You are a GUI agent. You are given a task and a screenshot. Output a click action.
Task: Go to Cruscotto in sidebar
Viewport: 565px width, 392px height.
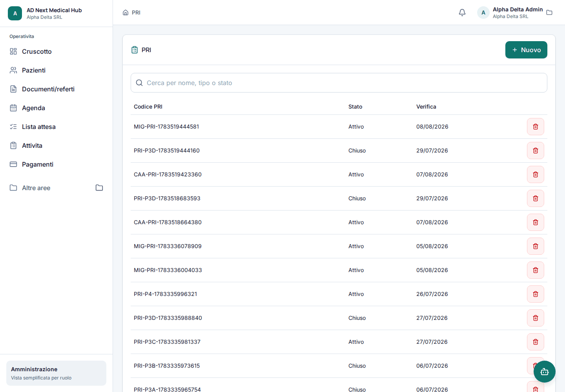pyautogui.click(x=56, y=51)
